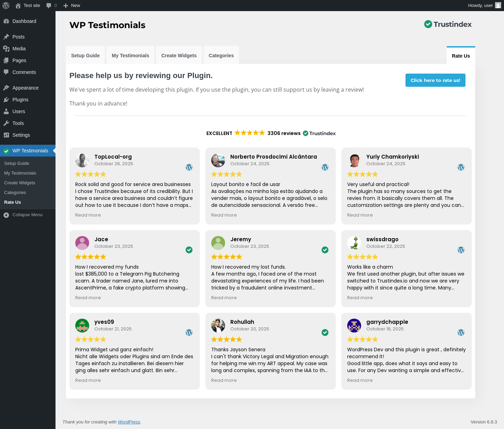
Task: Read more of Rohullah's review
Action: tap(224, 380)
